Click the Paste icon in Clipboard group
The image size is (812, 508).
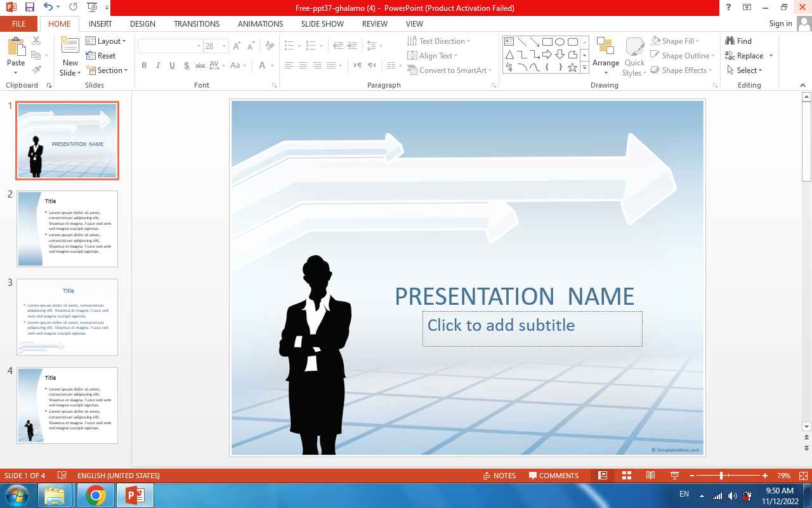(16, 48)
